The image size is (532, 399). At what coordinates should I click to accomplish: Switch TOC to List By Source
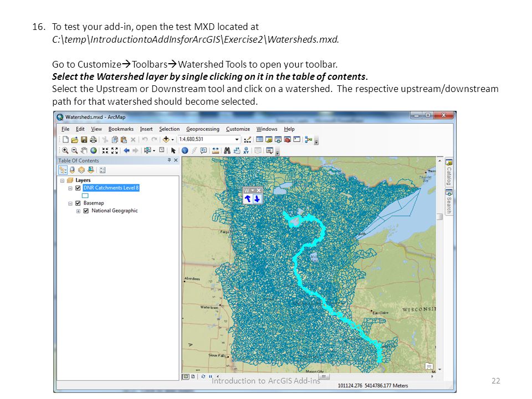tap(72, 170)
